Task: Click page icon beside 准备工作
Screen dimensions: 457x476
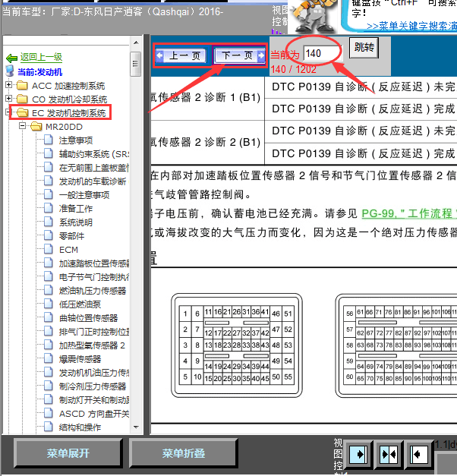Action: (49, 208)
